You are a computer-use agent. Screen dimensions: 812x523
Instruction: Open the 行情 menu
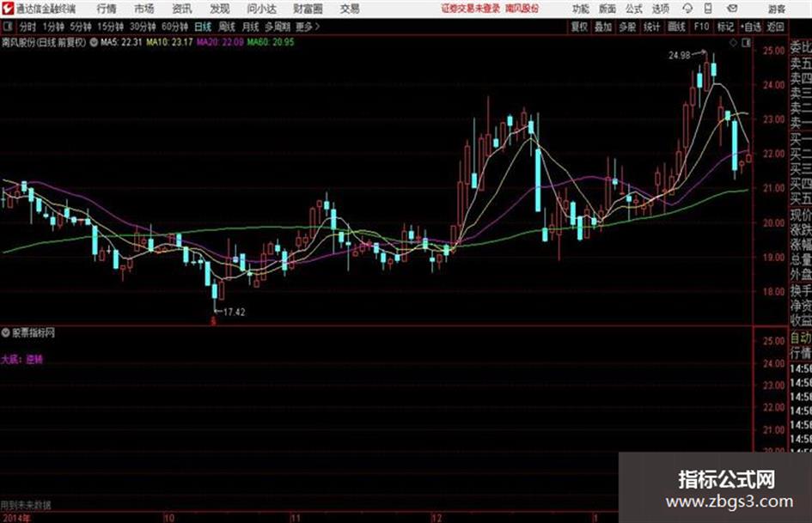(x=107, y=9)
